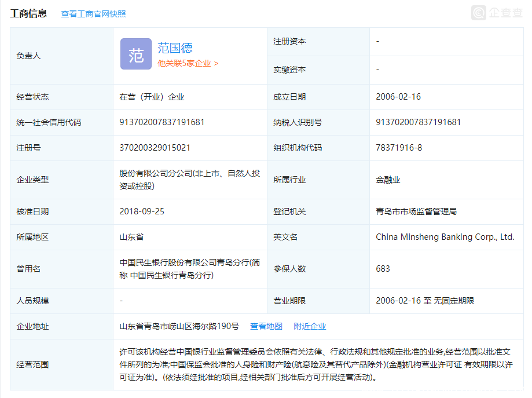Click the 纳税人识别号 label
532x398 pixels.
pyautogui.click(x=298, y=122)
